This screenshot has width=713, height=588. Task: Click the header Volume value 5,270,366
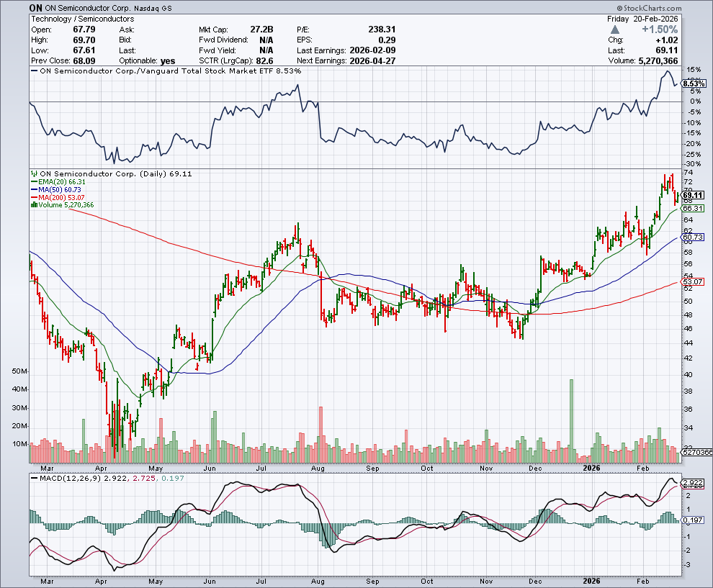(x=658, y=61)
